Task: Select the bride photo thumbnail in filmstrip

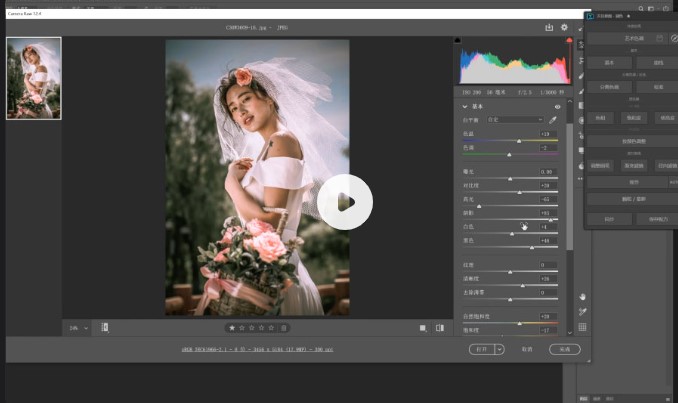Action: click(x=34, y=78)
